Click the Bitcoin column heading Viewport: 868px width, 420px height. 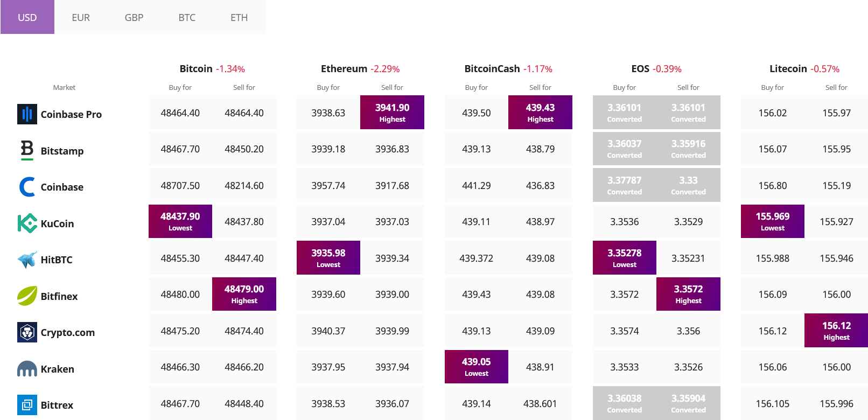coord(196,68)
